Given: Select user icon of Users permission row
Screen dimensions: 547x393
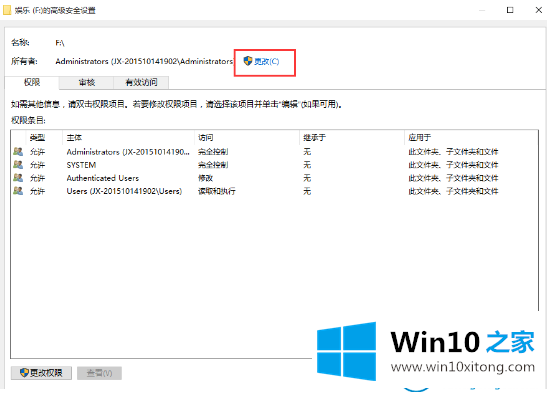Looking at the screenshot, I should pyautogui.click(x=18, y=191).
